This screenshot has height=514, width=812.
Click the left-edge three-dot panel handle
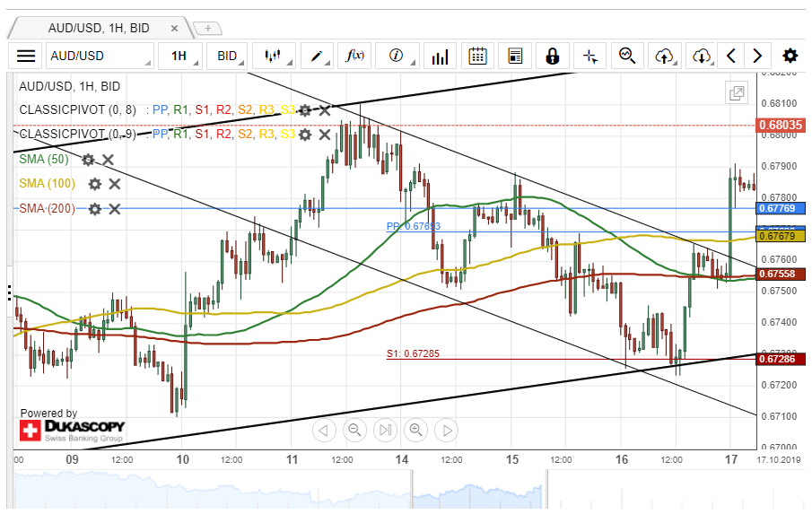pos(9,292)
